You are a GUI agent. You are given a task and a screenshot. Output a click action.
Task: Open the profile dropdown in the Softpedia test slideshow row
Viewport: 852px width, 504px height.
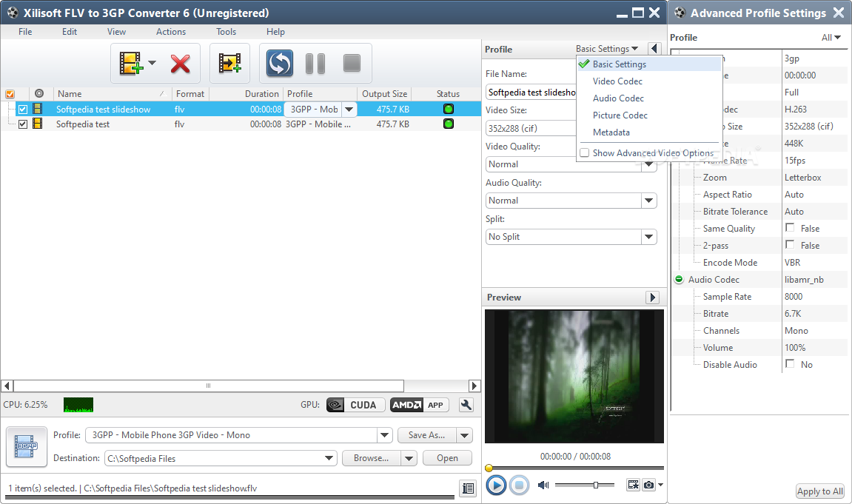(x=349, y=110)
